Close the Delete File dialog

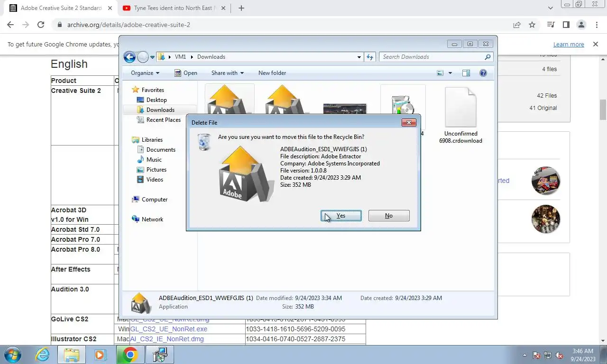(x=409, y=122)
